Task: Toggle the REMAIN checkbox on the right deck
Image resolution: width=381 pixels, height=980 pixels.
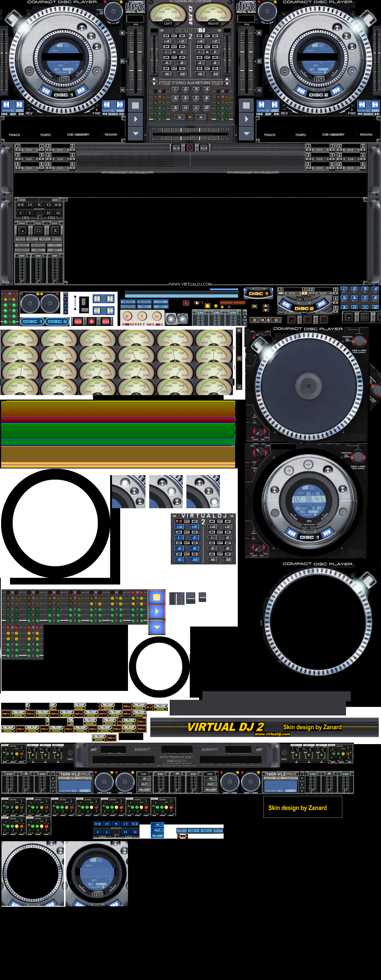Action: [357, 134]
